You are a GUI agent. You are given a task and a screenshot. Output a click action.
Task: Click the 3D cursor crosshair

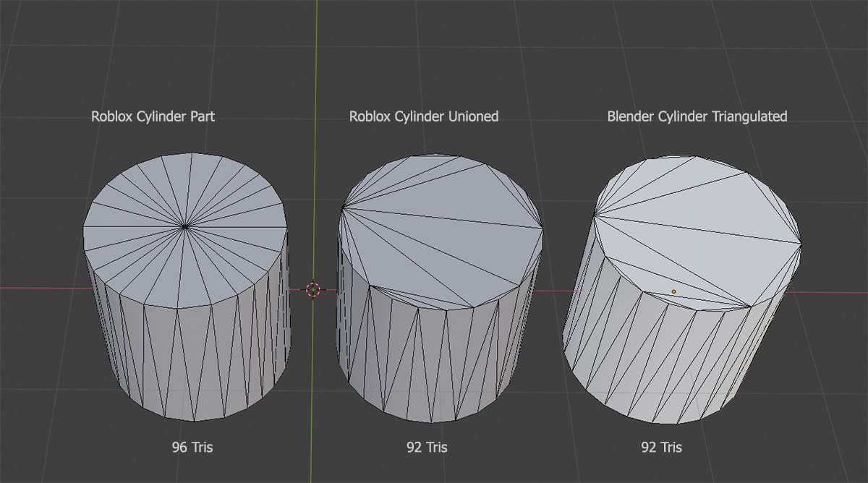[312, 289]
